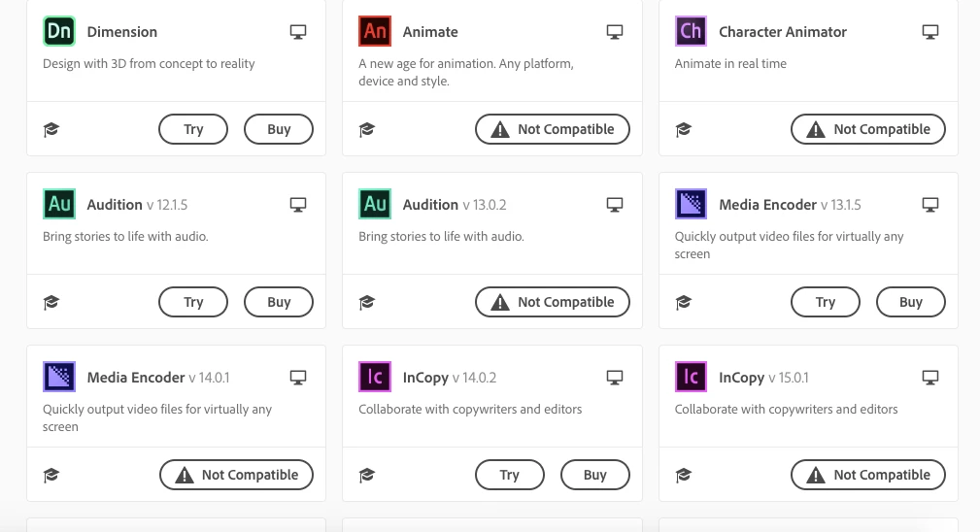Open tutorials cap icon under Animate
Viewport: 980px width, 532px height.
click(367, 129)
